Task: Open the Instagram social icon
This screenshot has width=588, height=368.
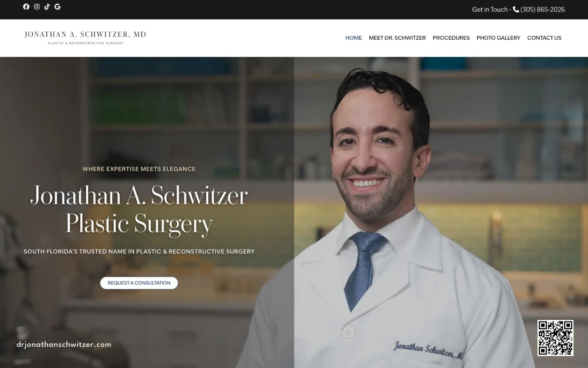Action: pos(37,7)
